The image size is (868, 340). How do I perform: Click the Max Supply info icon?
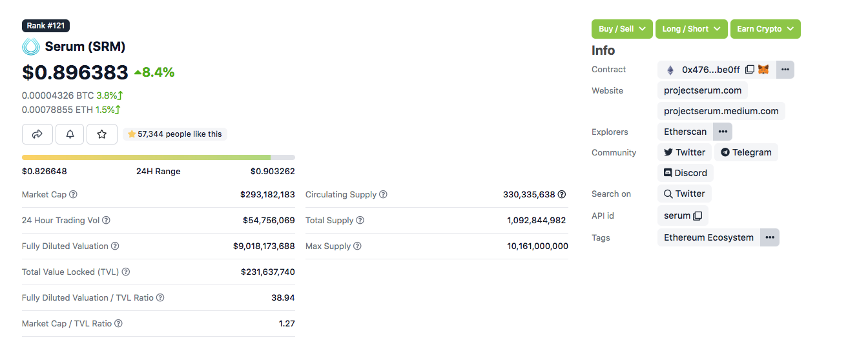tap(357, 246)
